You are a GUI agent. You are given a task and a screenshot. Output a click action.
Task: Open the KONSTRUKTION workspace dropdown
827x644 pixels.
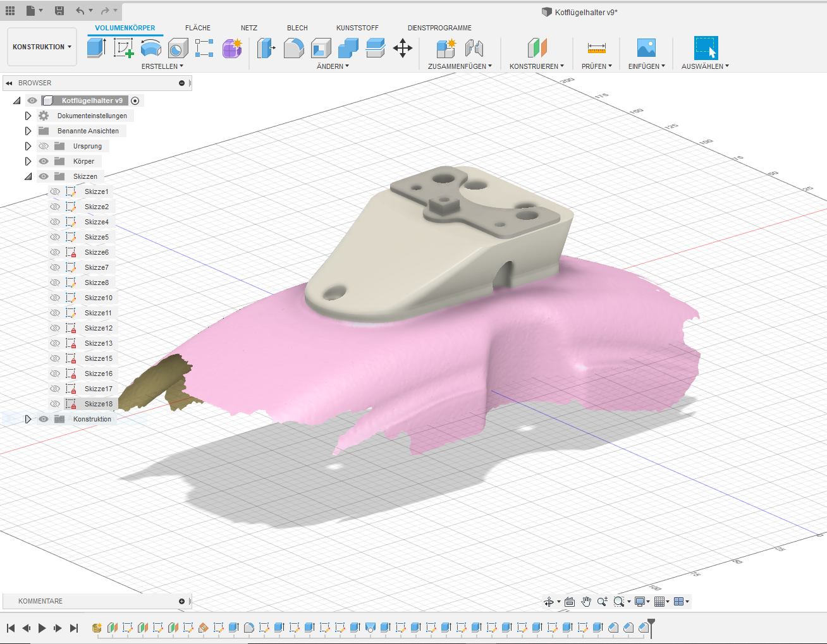pyautogui.click(x=42, y=47)
